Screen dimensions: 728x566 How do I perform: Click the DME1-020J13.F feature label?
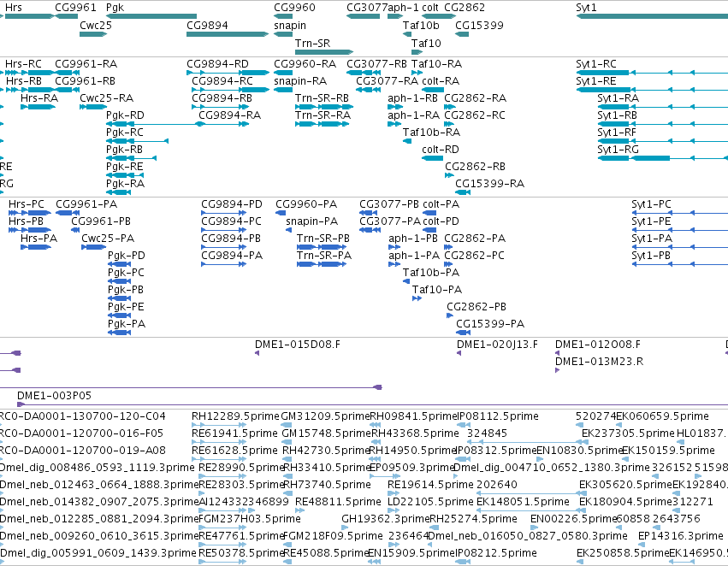[x=497, y=345]
